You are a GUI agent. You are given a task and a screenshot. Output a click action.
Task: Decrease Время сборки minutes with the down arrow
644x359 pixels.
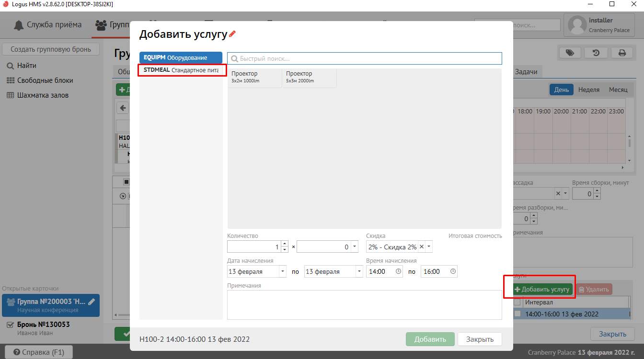(x=597, y=197)
